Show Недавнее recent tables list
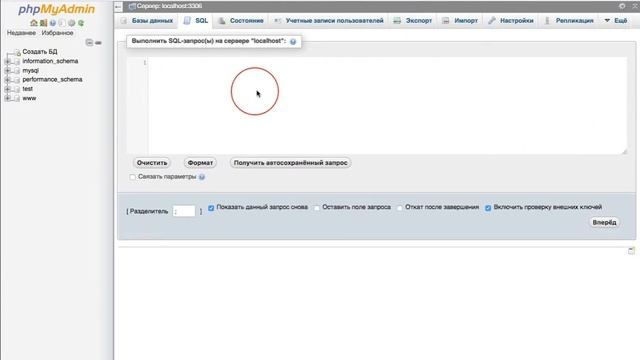The width and height of the screenshot is (640, 360). point(21,33)
